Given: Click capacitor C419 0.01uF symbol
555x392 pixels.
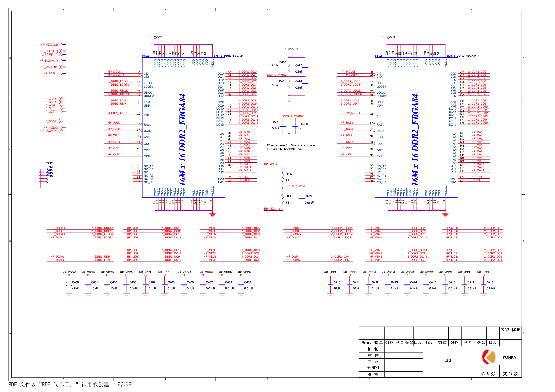Looking at the screenshot, I should pos(302,199).
